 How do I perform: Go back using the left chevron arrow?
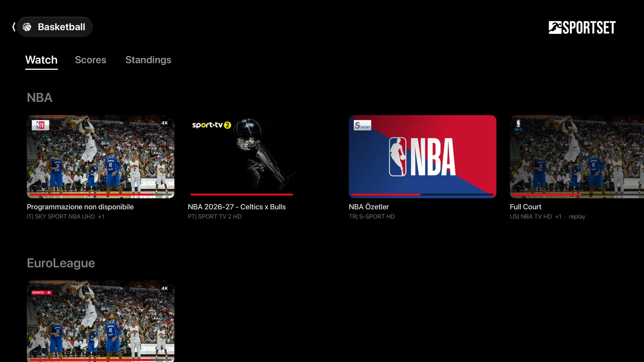click(x=14, y=27)
